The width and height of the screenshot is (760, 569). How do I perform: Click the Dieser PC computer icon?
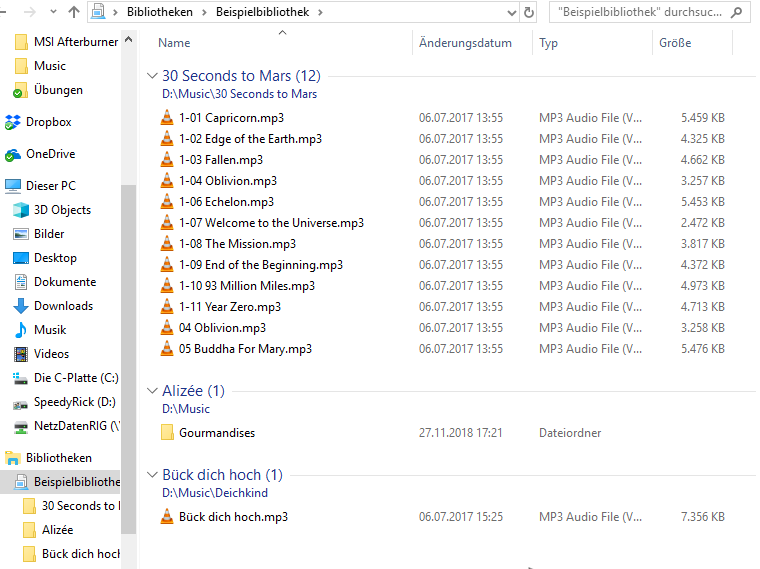click(13, 186)
